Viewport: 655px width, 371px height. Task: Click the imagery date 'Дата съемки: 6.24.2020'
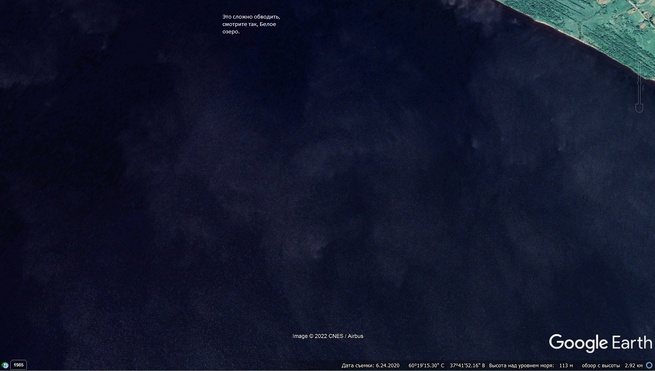pos(371,366)
